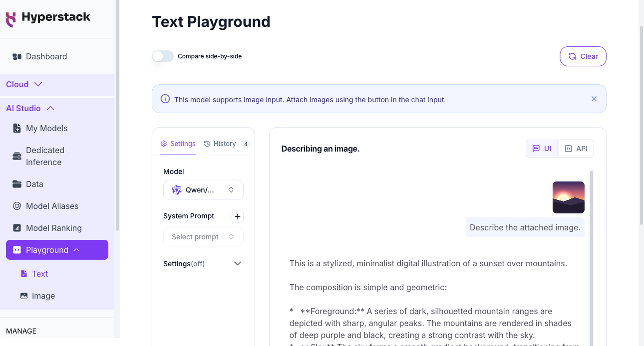Screen dimensions: 644x346
Task: Click the Text Playground heading
Action: point(211,22)
